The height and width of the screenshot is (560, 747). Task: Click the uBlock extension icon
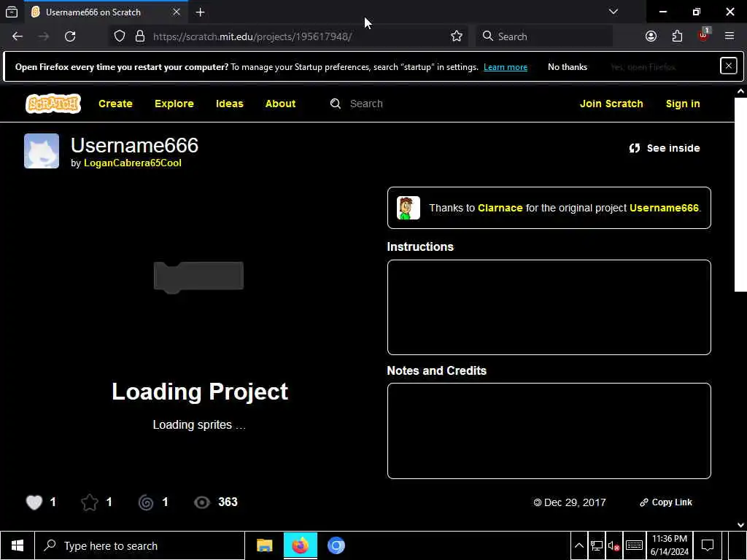click(703, 35)
